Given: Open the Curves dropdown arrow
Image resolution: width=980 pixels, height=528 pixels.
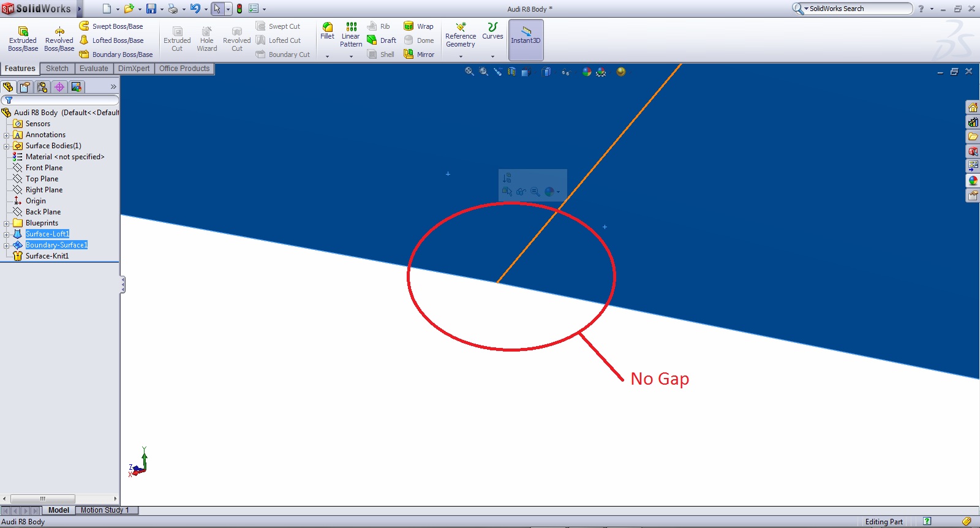Looking at the screenshot, I should point(492,56).
